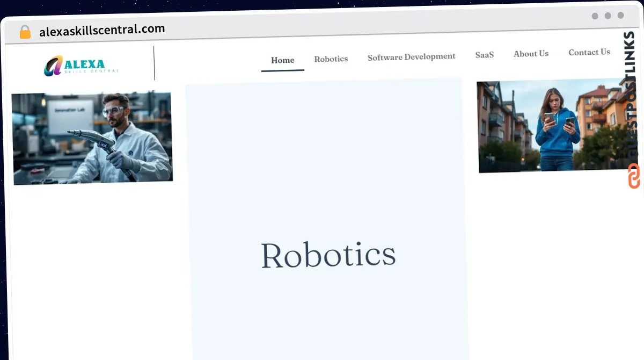
Task: Open the Contact Us link
Action: point(589,52)
